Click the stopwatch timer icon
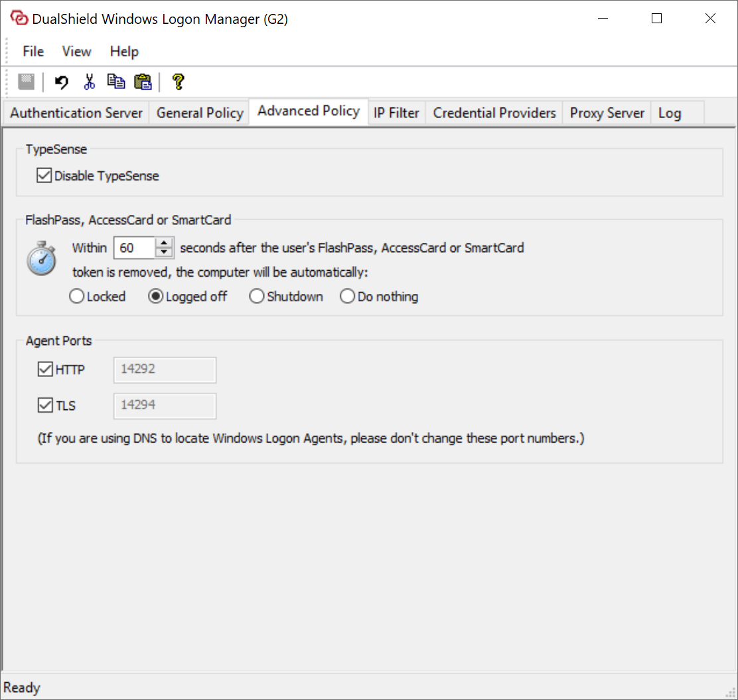Image resolution: width=738 pixels, height=700 pixels. coord(41,259)
